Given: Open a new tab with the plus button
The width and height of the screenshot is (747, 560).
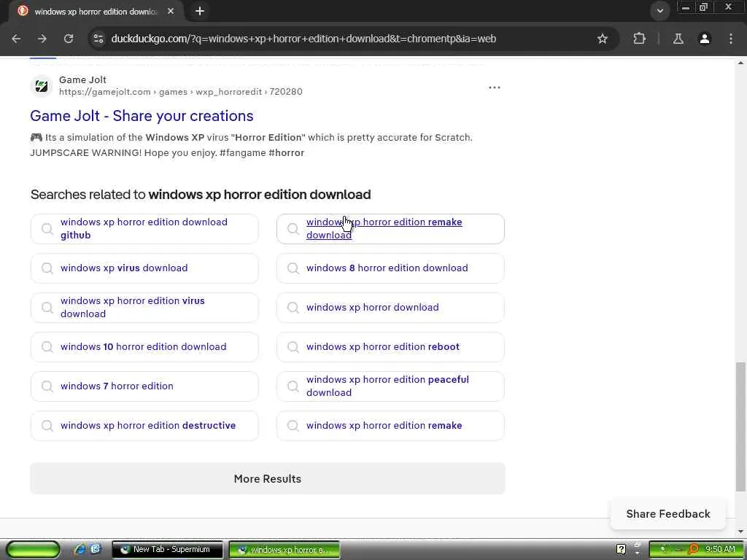Looking at the screenshot, I should (x=200, y=11).
